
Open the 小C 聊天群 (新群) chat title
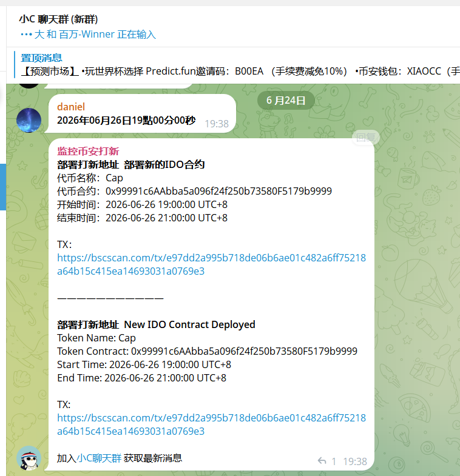[58, 19]
